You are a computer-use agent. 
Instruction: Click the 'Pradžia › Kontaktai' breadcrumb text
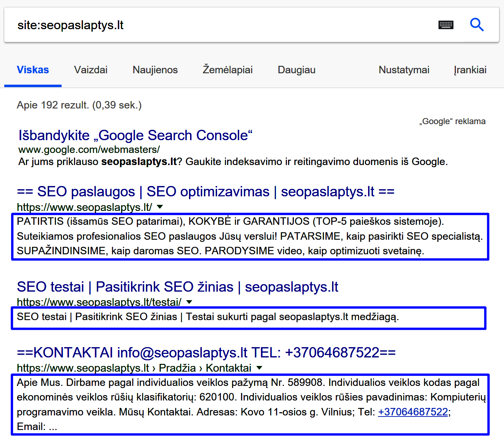coord(205,368)
